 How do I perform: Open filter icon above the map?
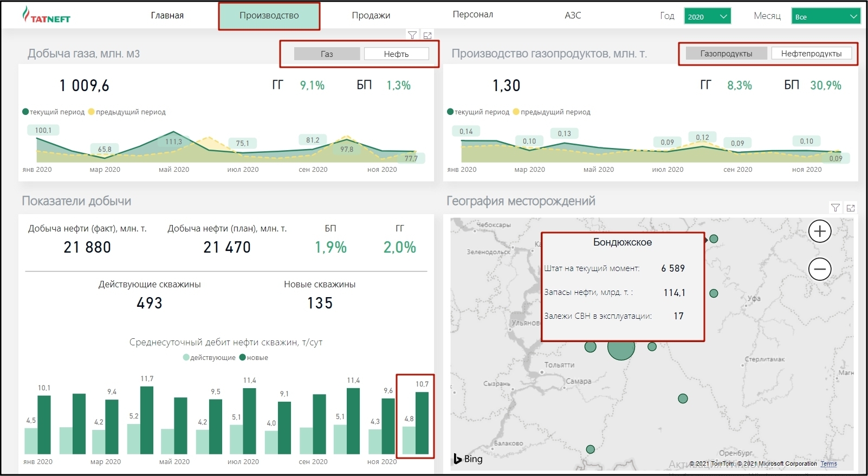[835, 208]
